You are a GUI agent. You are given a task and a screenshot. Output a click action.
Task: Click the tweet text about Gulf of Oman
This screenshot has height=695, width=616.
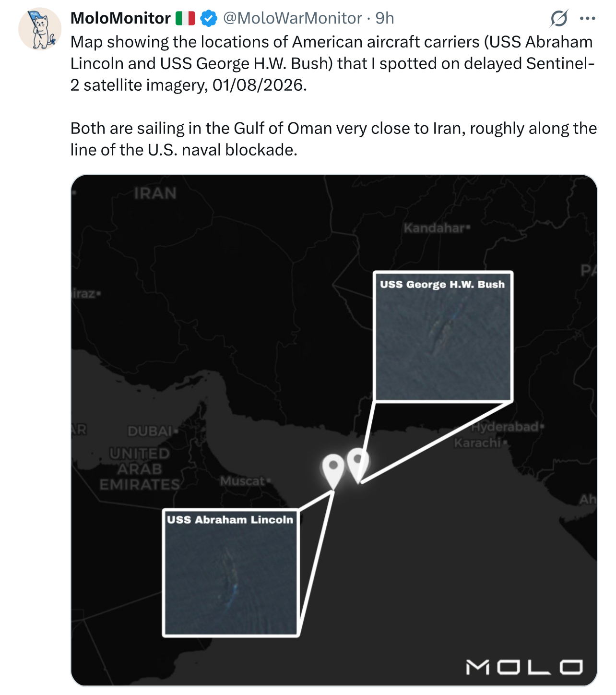pyautogui.click(x=333, y=139)
